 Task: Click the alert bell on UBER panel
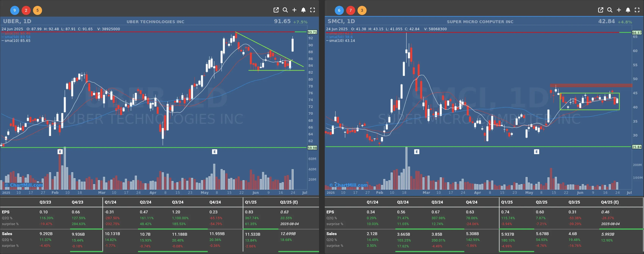click(303, 10)
